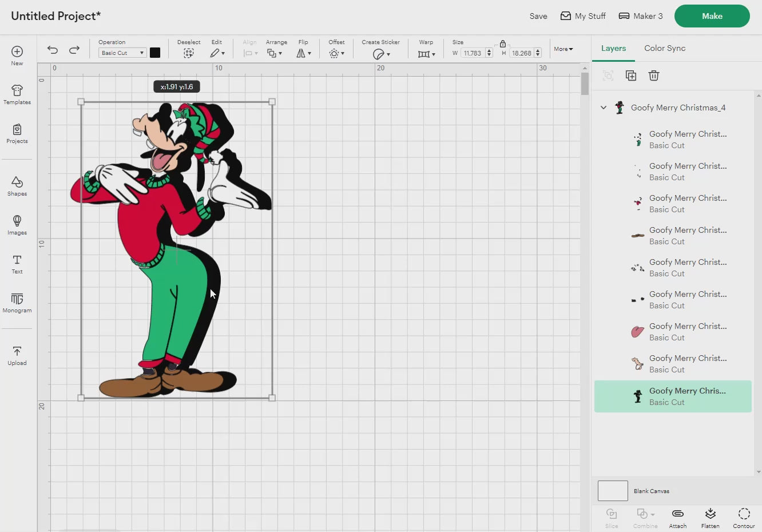Select the Maker 3 machine
The width and height of the screenshot is (762, 532).
click(x=641, y=16)
